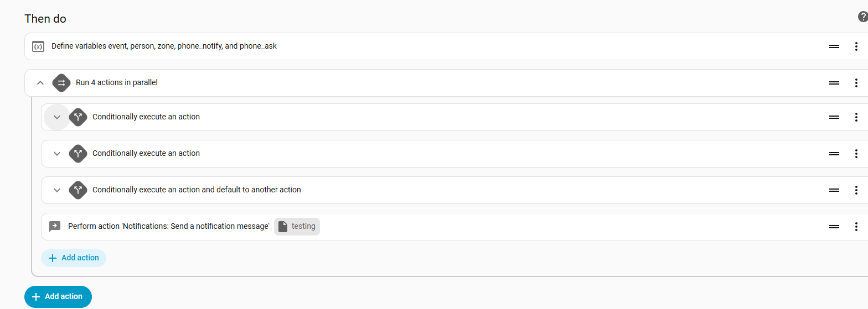The image size is (868, 309).
Task: Click branch icon on default-to-another-action row
Action: [78, 190]
